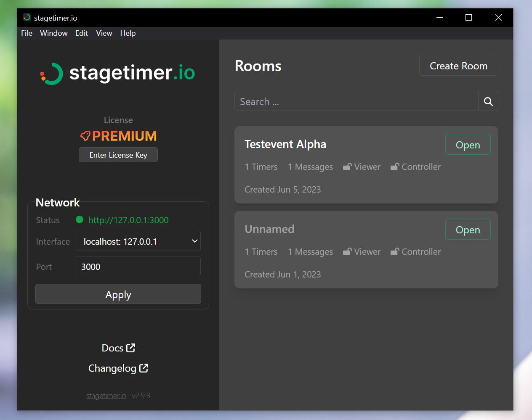Click the stagetimer.io logo in the sidebar
Screen dimensions: 532x420
[118, 74]
